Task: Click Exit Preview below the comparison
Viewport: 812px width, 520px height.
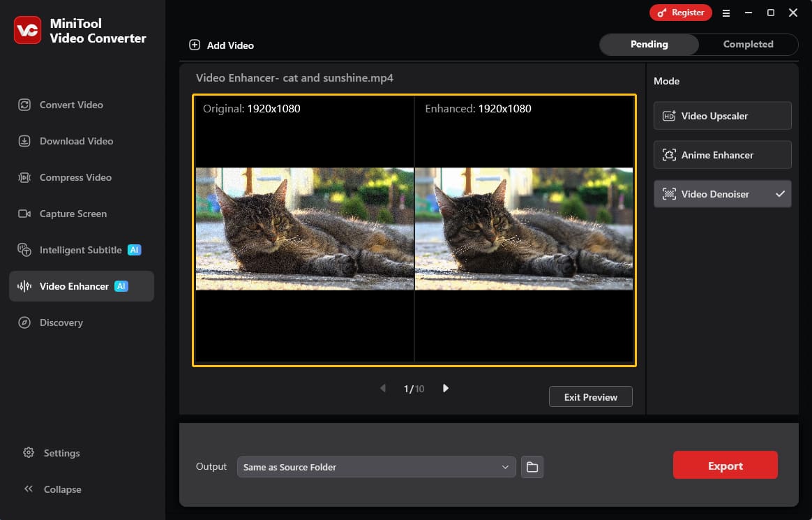Action: (590, 396)
